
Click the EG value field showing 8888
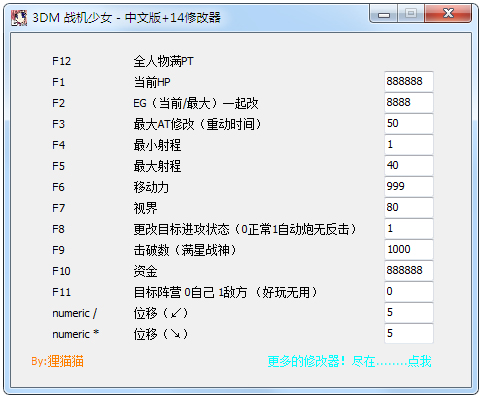[409, 102]
